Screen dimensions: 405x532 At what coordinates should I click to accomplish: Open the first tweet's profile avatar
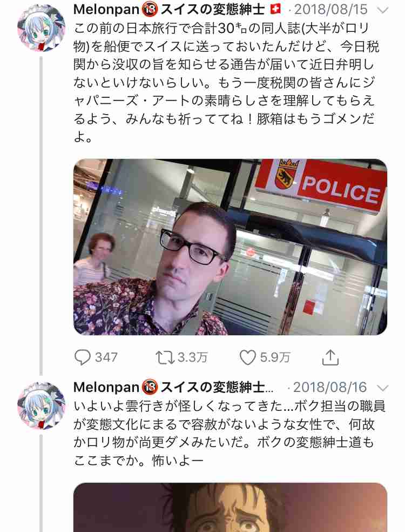coord(41,28)
